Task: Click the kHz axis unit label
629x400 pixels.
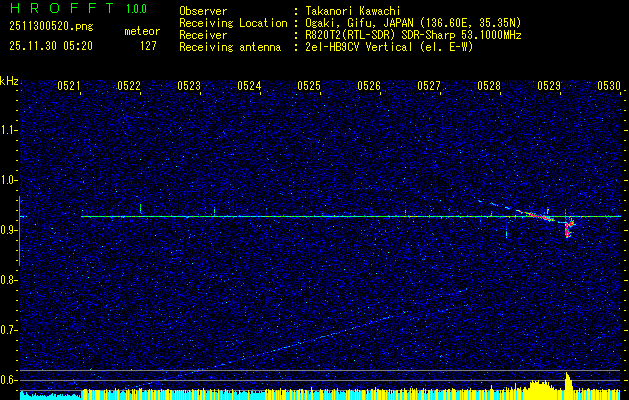Action: click(9, 81)
